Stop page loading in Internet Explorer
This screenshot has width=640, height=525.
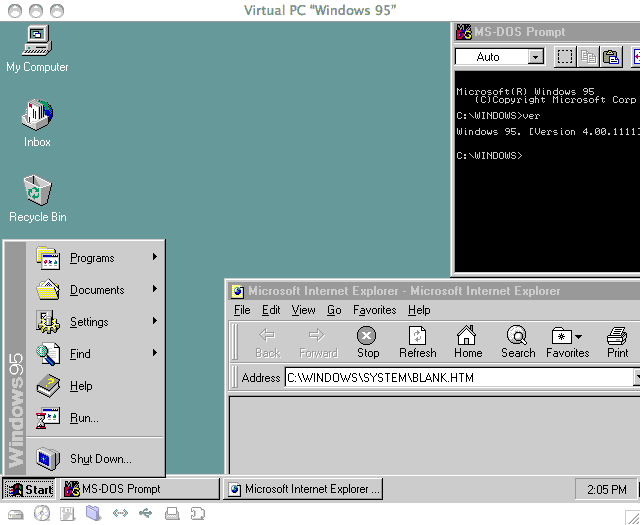tap(367, 343)
